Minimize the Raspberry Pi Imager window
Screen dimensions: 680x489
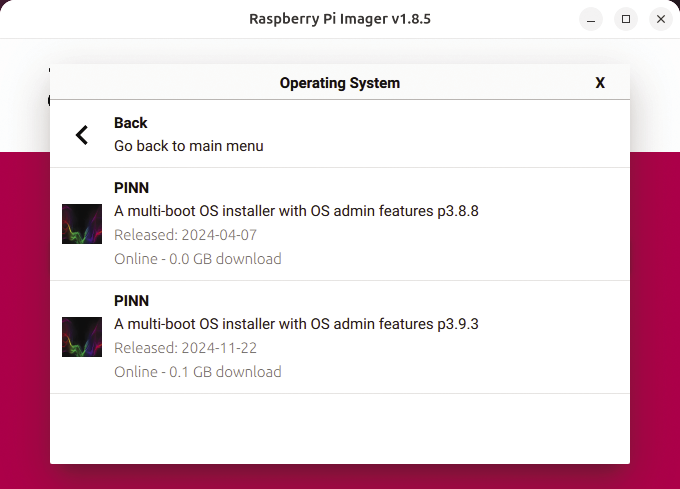(591, 19)
